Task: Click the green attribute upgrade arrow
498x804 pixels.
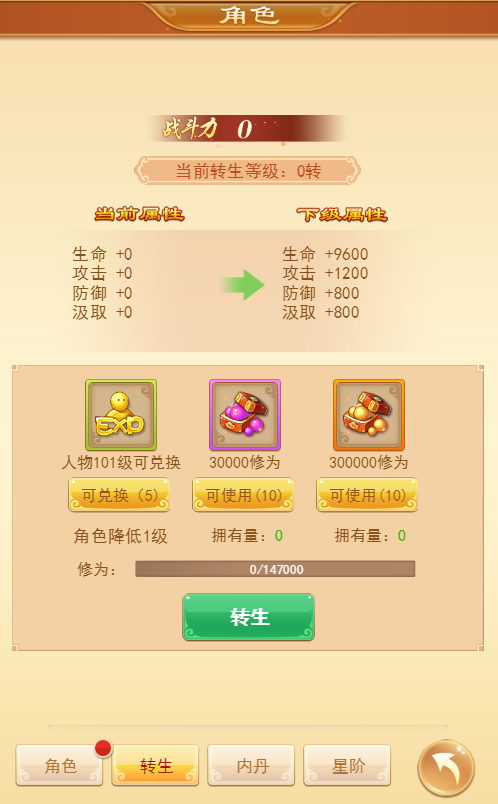Action: coord(242,285)
